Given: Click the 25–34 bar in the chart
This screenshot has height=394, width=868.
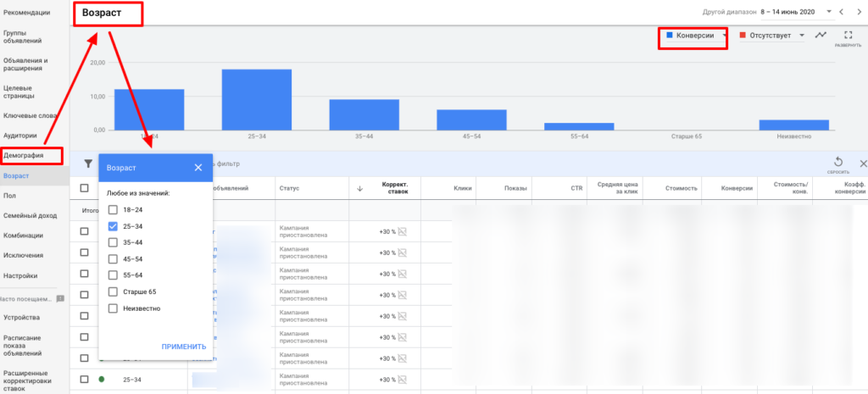Looking at the screenshot, I should pos(257,99).
